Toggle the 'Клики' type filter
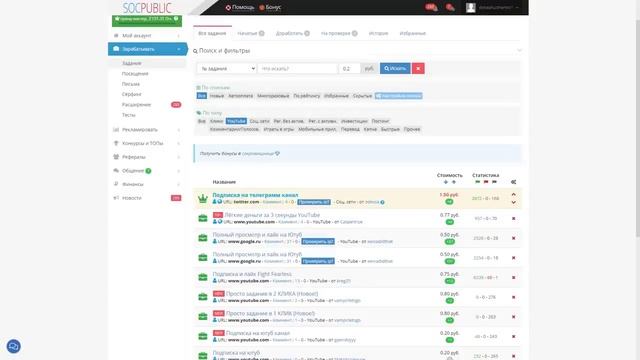 point(216,121)
